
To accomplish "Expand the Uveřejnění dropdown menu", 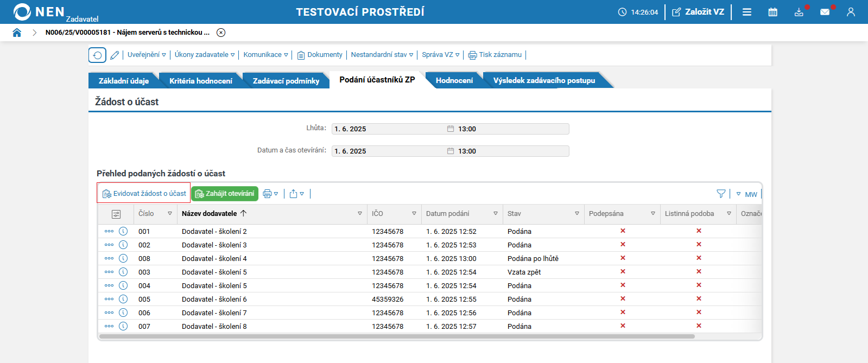I will 147,55.
